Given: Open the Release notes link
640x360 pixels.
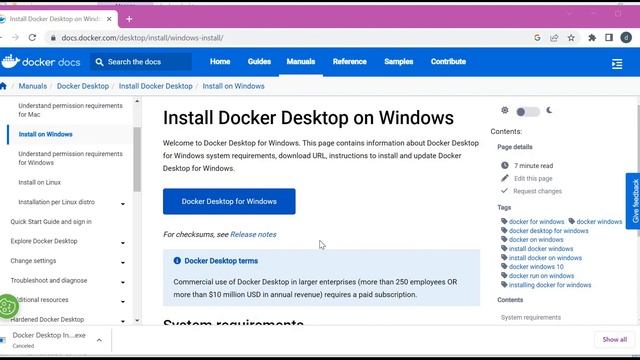Looking at the screenshot, I should click(253, 234).
